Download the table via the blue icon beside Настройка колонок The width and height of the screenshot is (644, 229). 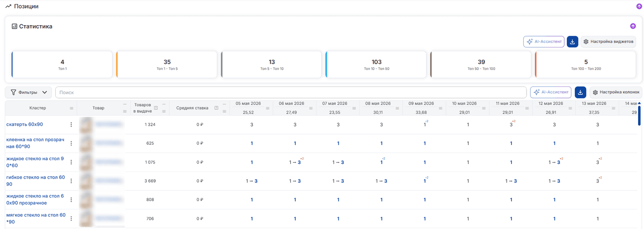(x=580, y=92)
